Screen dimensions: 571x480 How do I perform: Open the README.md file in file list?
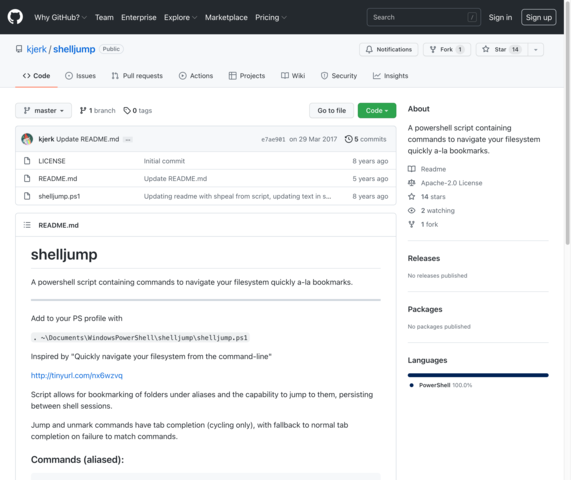point(58,178)
